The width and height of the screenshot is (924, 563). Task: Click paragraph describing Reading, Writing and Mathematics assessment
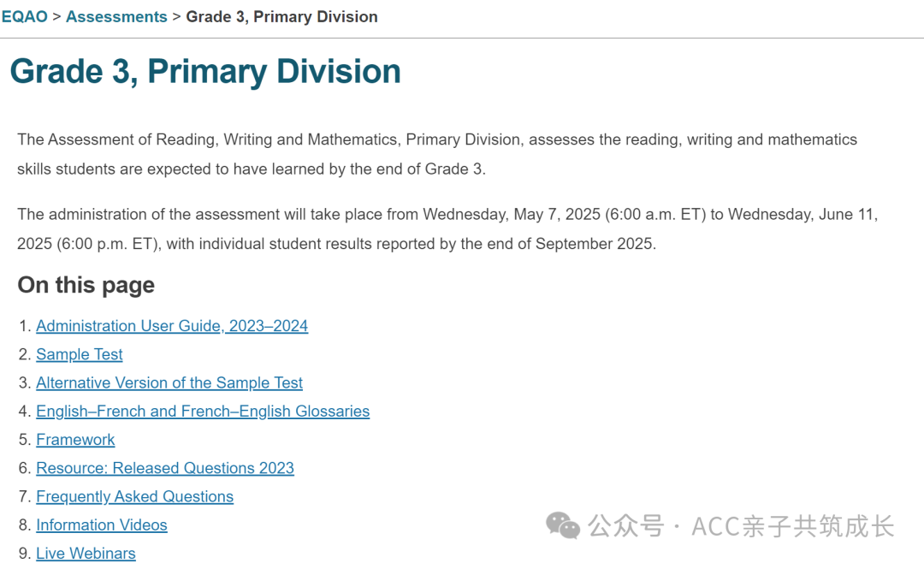[437, 154]
